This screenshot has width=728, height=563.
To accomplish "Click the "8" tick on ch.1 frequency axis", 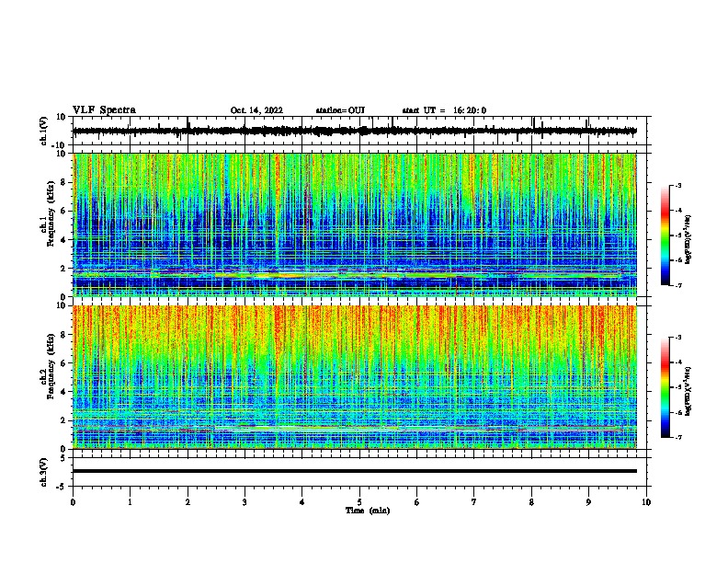I will [63, 182].
